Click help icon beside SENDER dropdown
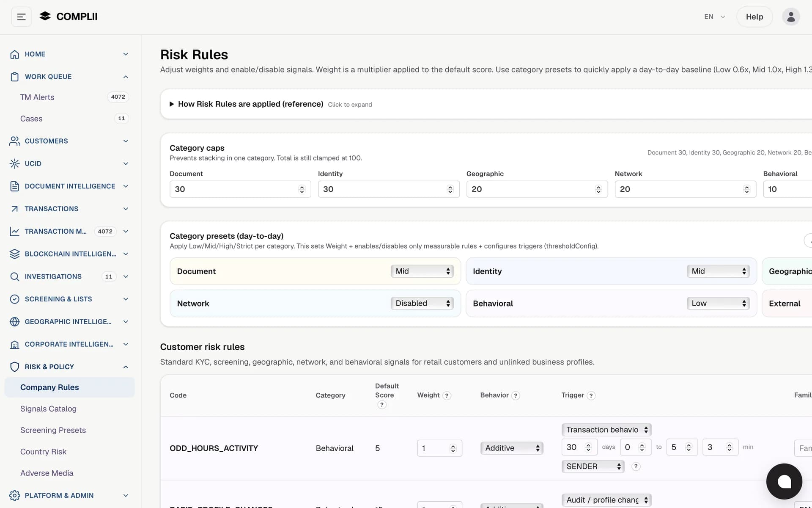812x508 pixels. [x=636, y=467]
